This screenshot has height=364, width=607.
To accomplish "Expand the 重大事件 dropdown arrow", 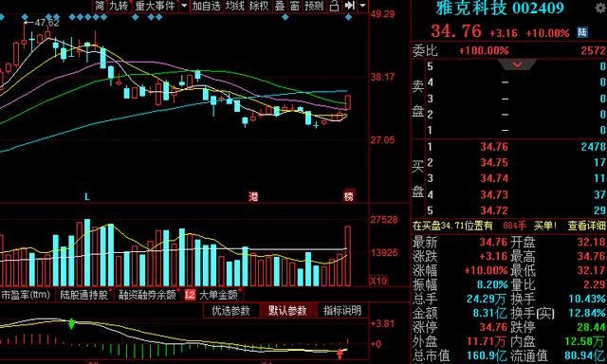I will click(x=184, y=6).
